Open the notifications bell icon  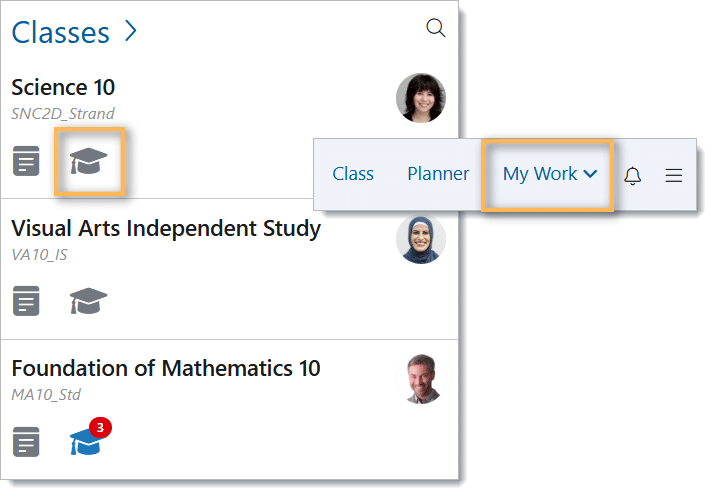(632, 175)
